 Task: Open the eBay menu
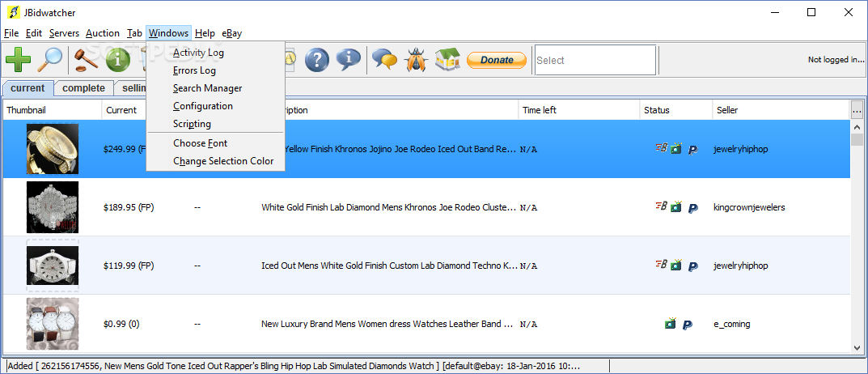coord(232,33)
